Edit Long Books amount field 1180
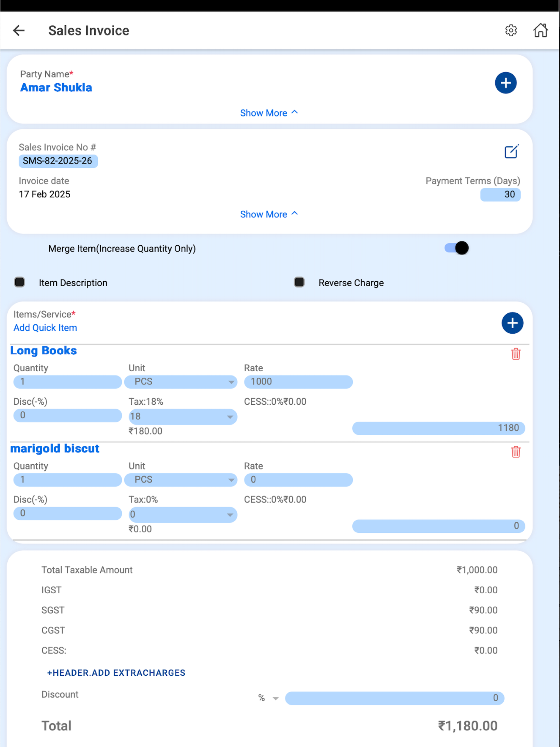 tap(438, 428)
